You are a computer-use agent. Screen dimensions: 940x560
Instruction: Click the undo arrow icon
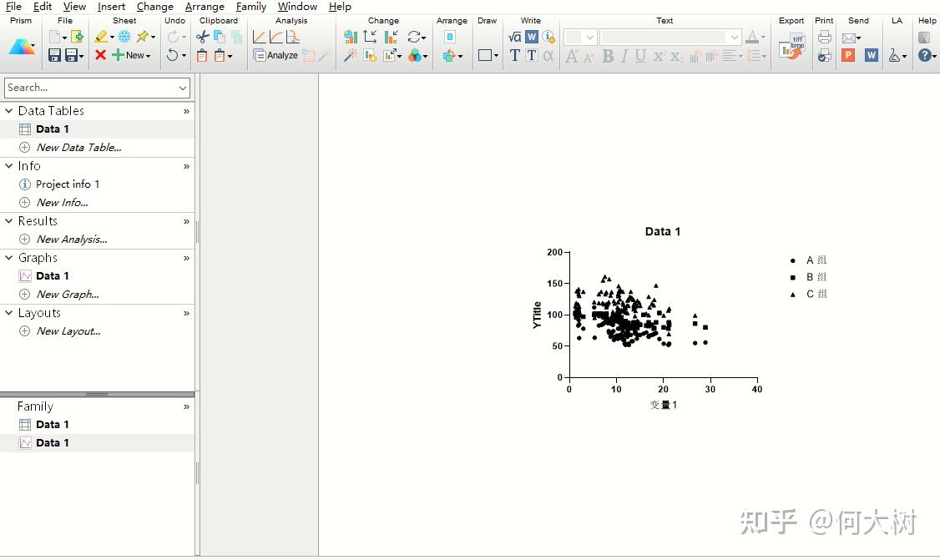(x=172, y=56)
